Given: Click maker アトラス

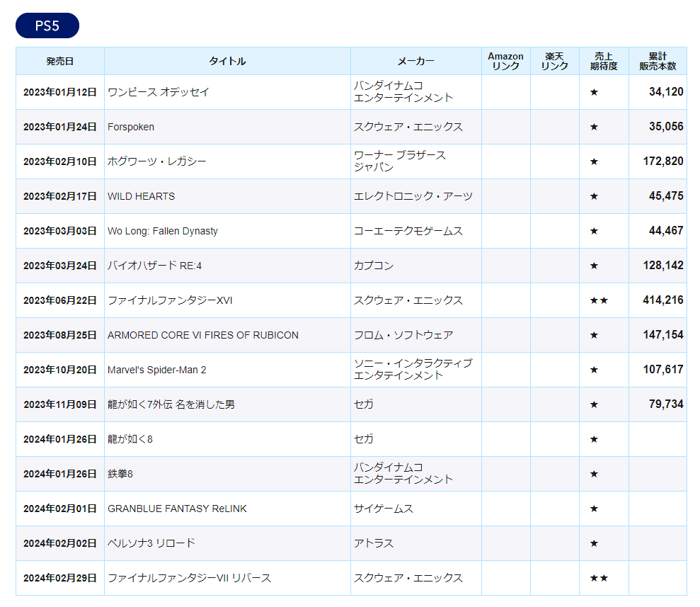Looking at the screenshot, I should [x=374, y=543].
